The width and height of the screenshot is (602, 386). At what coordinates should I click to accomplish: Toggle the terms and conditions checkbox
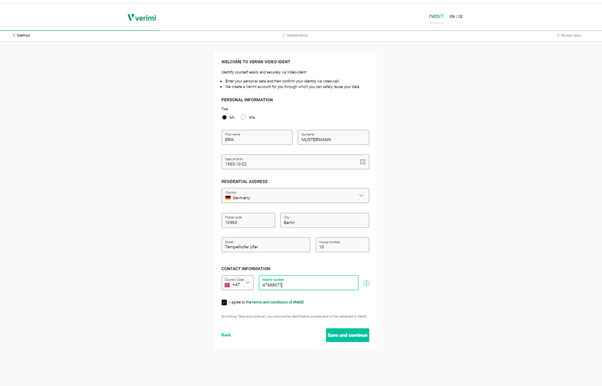[x=224, y=302]
